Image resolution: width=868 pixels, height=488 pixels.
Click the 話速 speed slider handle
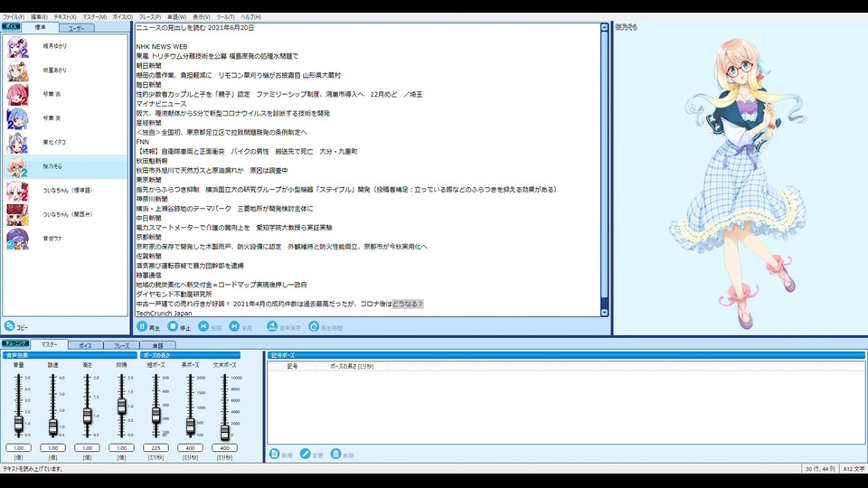(x=53, y=427)
